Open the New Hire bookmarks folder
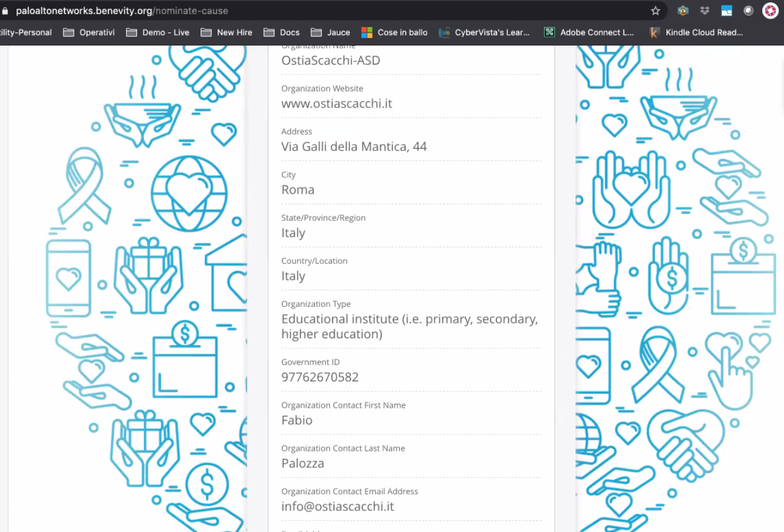This screenshot has width=784, height=532. pyautogui.click(x=226, y=33)
